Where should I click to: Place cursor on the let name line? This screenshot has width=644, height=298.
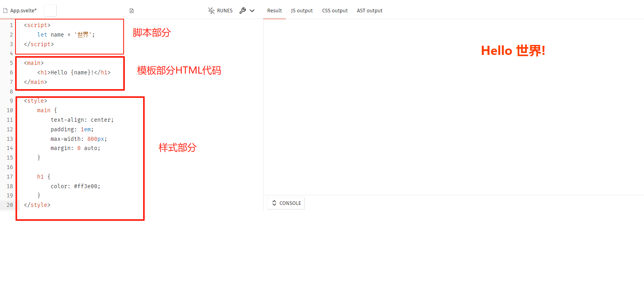point(66,35)
